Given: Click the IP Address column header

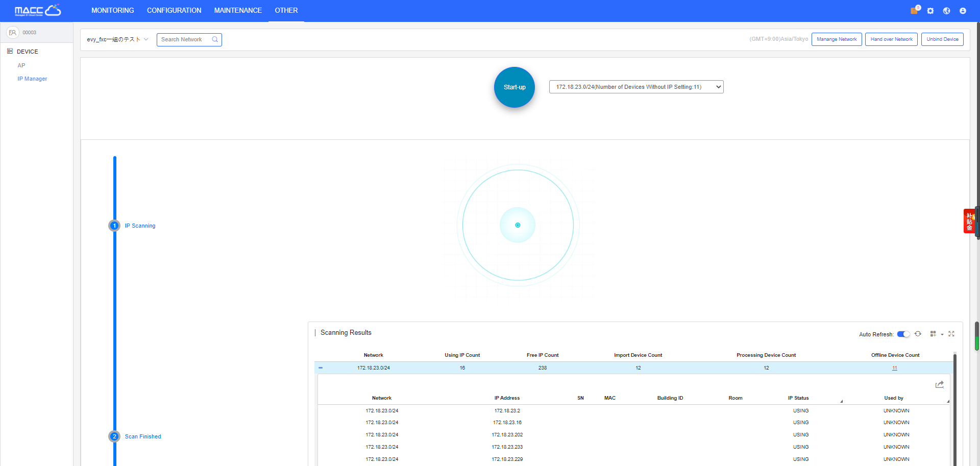Looking at the screenshot, I should (x=507, y=398).
